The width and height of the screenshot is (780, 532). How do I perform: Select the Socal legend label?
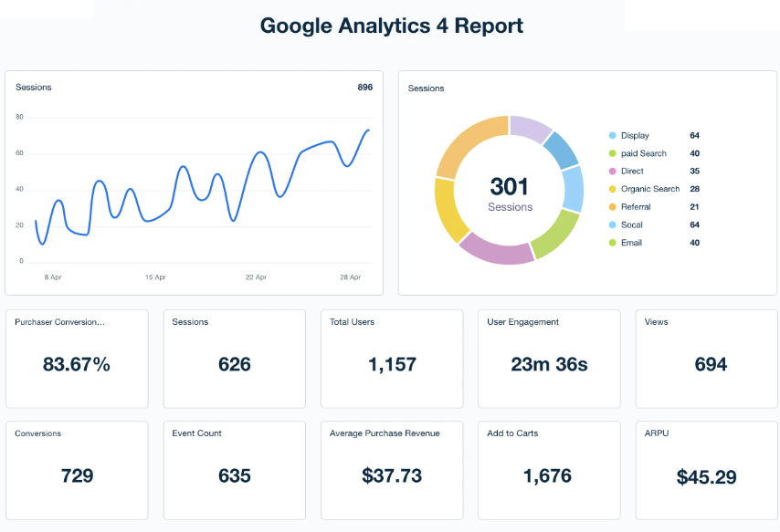632,225
